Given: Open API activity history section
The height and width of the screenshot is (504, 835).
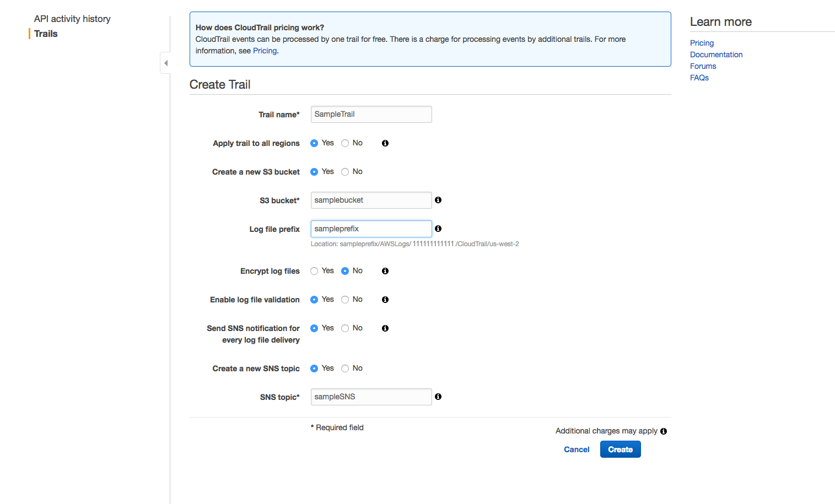Looking at the screenshot, I should point(72,18).
